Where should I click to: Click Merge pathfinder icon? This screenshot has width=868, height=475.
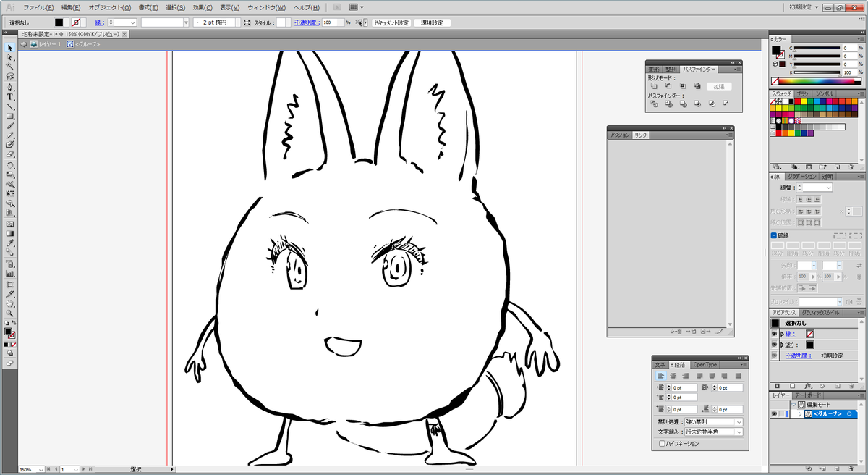pos(684,104)
